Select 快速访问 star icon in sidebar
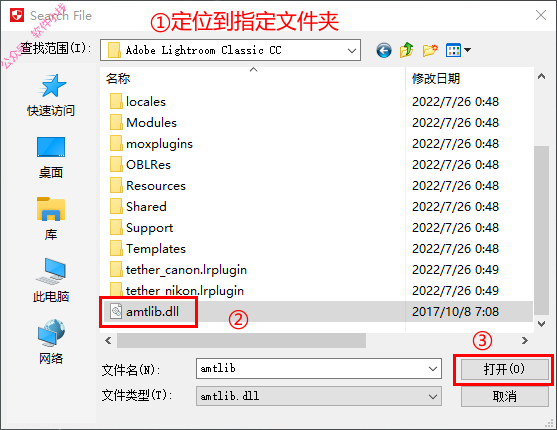 click(51, 86)
